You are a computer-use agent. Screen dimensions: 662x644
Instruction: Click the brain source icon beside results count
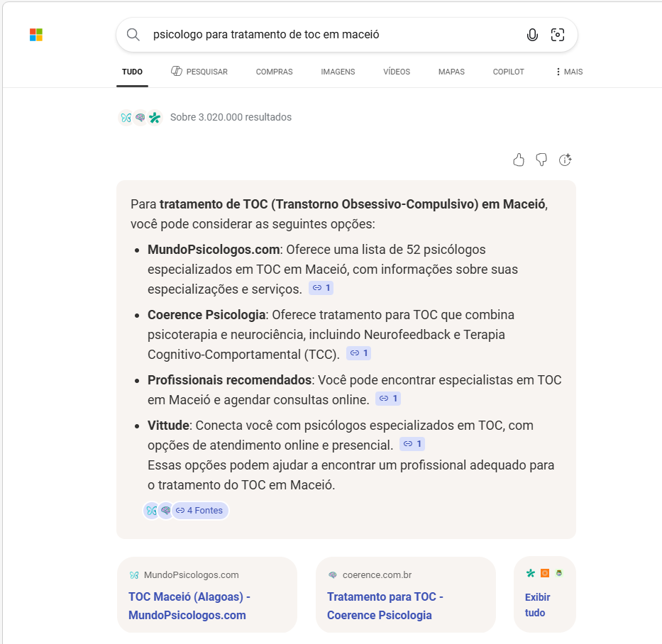click(x=140, y=117)
